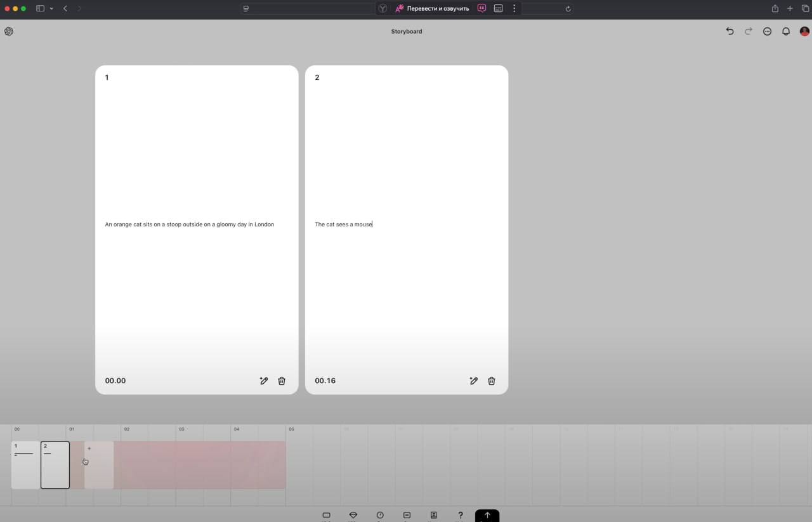Click the clock duration icon in bottom toolbar
Viewport: 812px width, 522px height.
[x=380, y=515]
